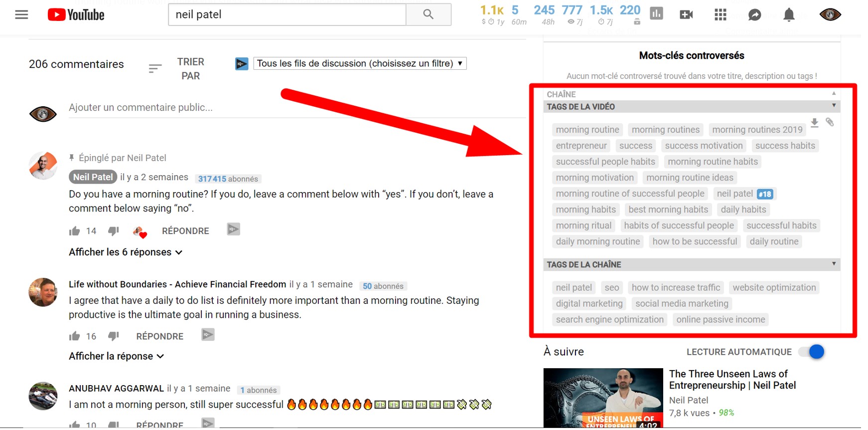Viewport: 868px width, 430px height.
Task: Select the 'morning routine' video tag
Action: point(587,130)
